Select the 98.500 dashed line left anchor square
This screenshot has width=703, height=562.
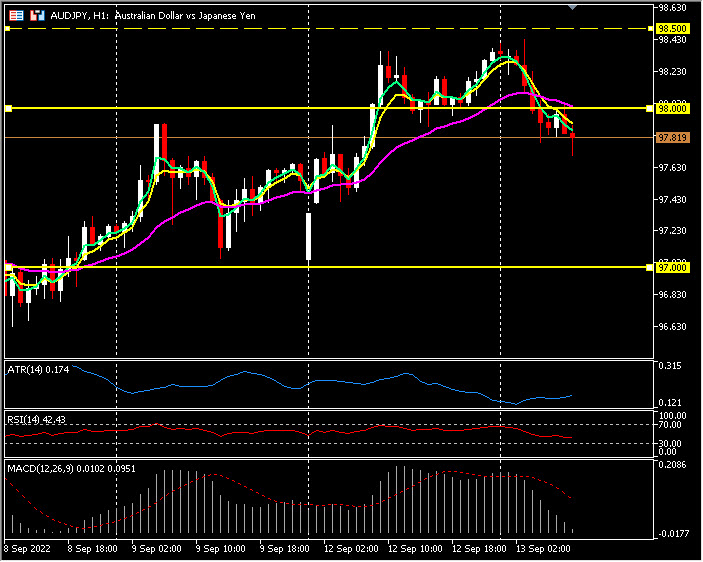8,29
